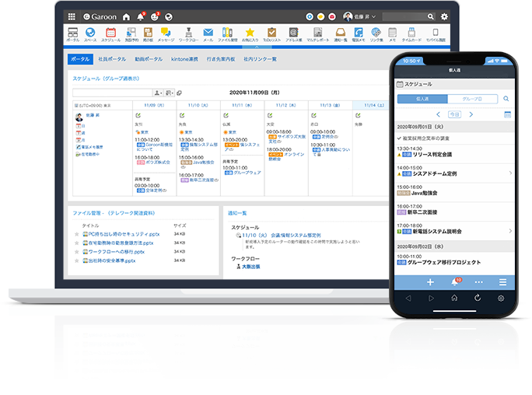The width and height of the screenshot is (532, 395).
Task: Switch to the kintone連携 tab
Action: tap(184, 59)
